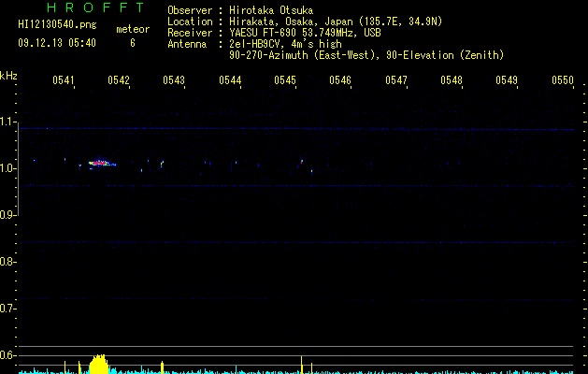Click the 0546 time marker
This screenshot has height=374, width=588.
point(340,80)
